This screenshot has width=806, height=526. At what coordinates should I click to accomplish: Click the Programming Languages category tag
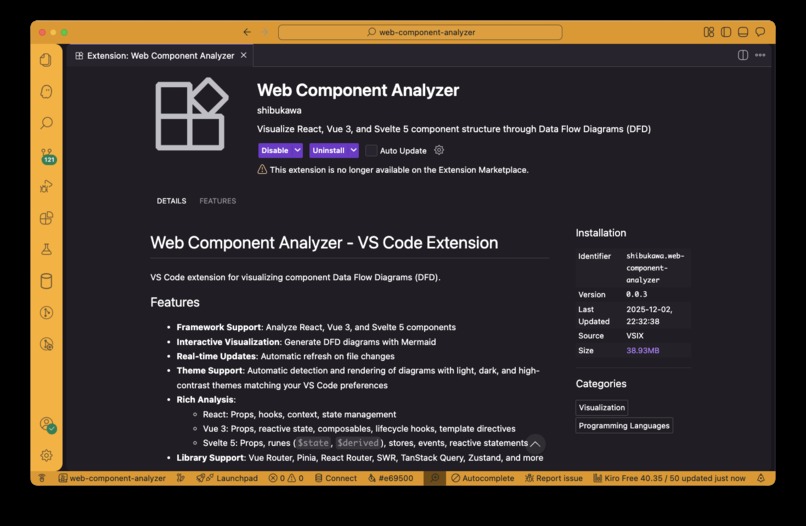[x=624, y=425]
